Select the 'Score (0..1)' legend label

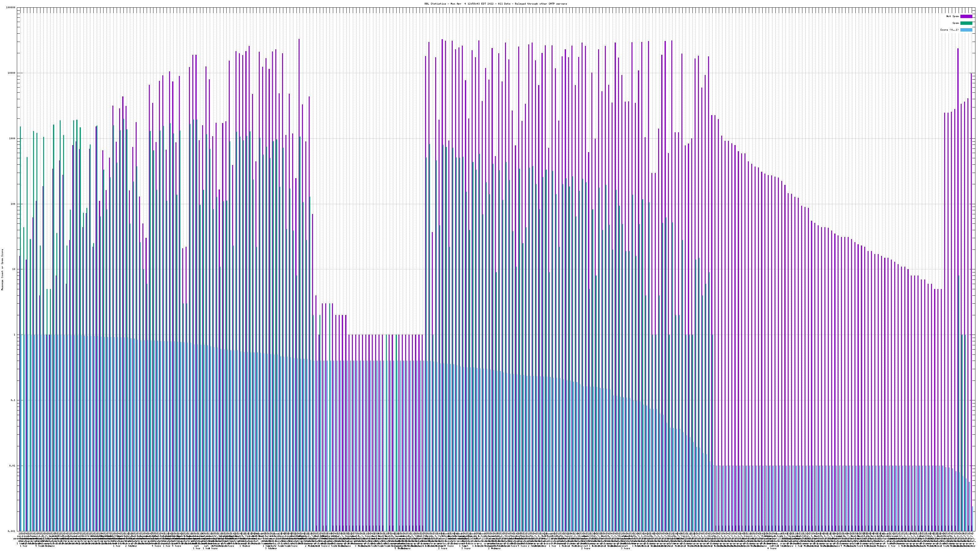coord(949,30)
